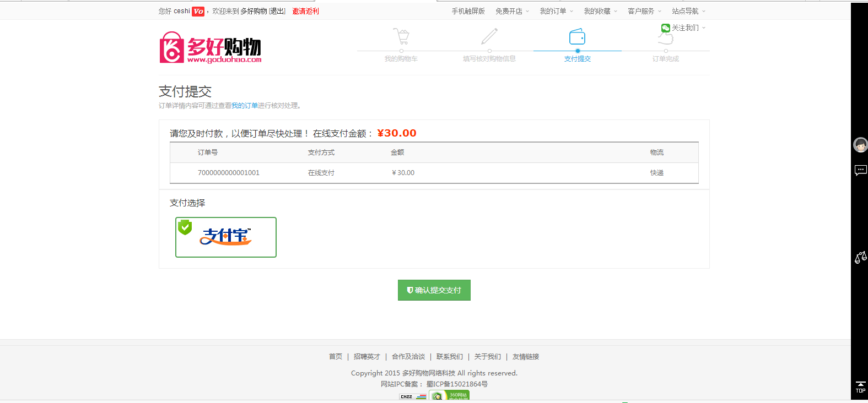Click the 在线支付 payment method cell
Screen dimensions: 868x403
[x=321, y=173]
